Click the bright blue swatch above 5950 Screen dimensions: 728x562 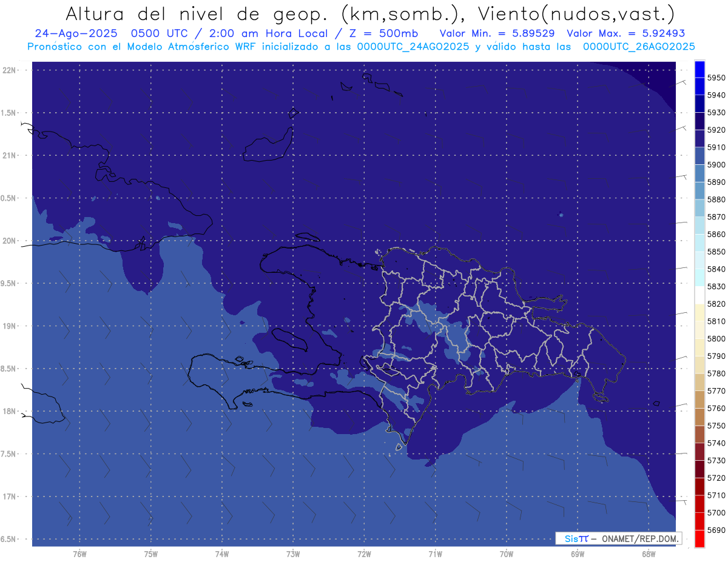click(699, 69)
